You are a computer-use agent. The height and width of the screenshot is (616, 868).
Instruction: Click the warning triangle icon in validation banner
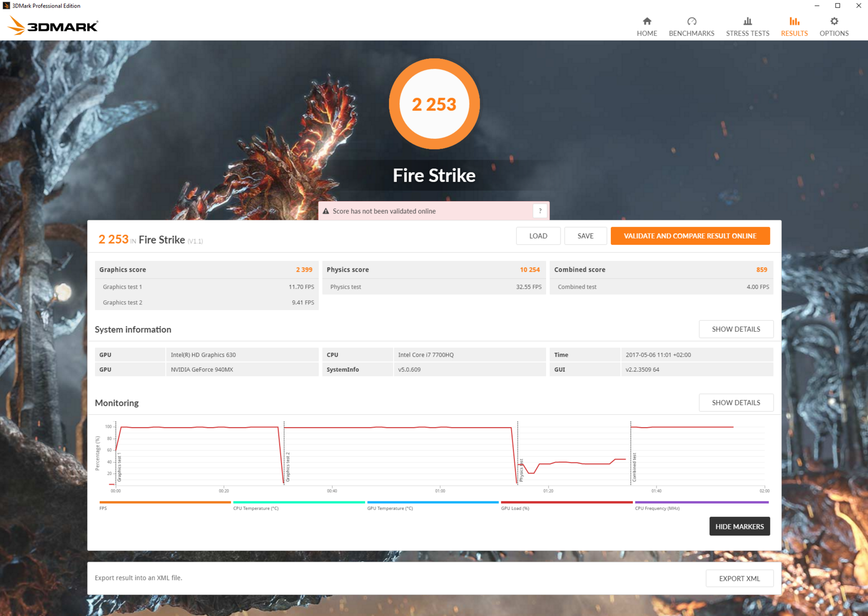pos(326,211)
